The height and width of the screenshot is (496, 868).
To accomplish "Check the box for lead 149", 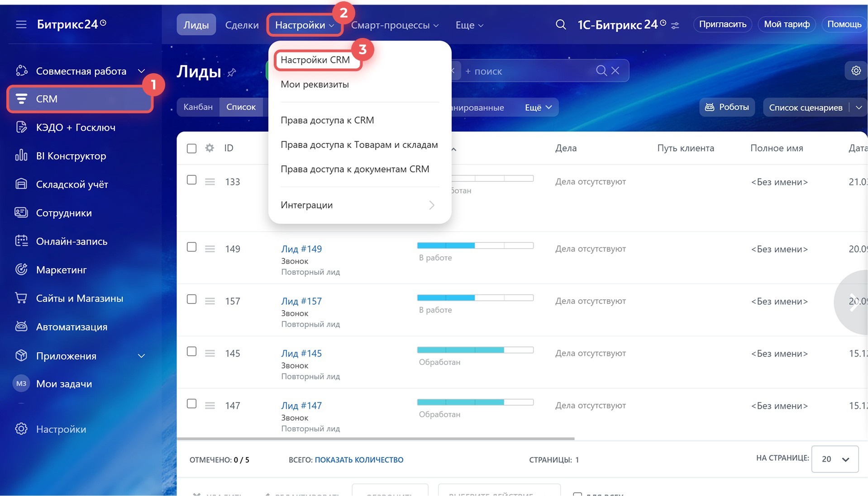I will (x=191, y=247).
